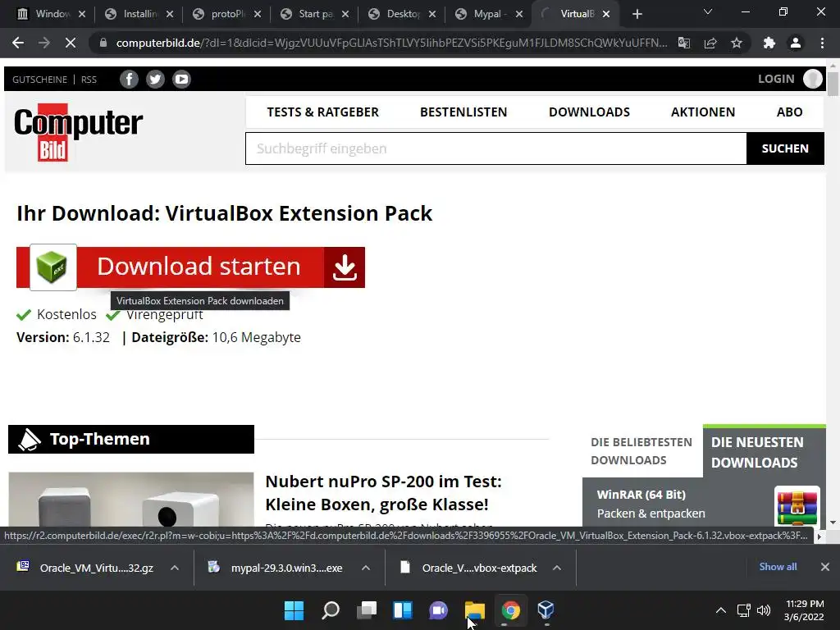Expand options for mypal-29.3.0 exe download
This screenshot has height=630, width=840.
click(x=366, y=568)
